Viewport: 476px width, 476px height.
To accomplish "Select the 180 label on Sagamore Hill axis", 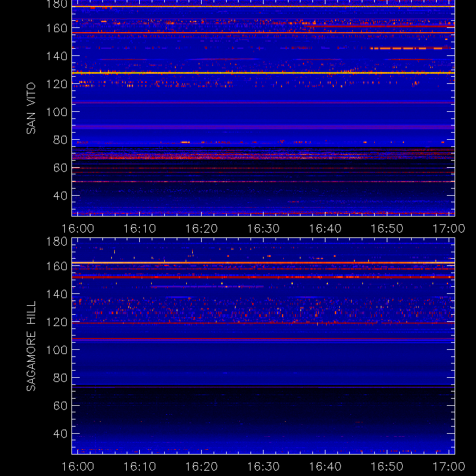I will pyautogui.click(x=57, y=242).
